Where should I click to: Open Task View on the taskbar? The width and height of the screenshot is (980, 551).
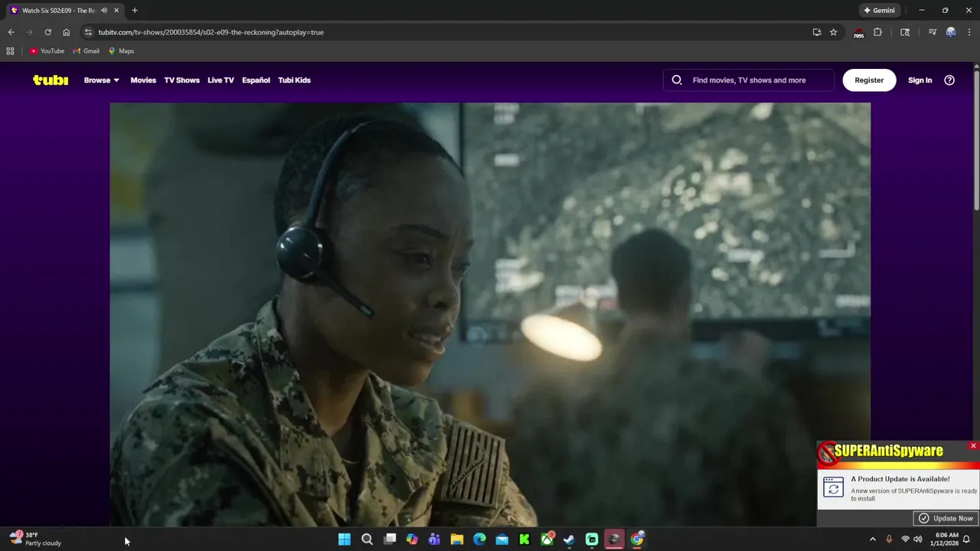(390, 540)
